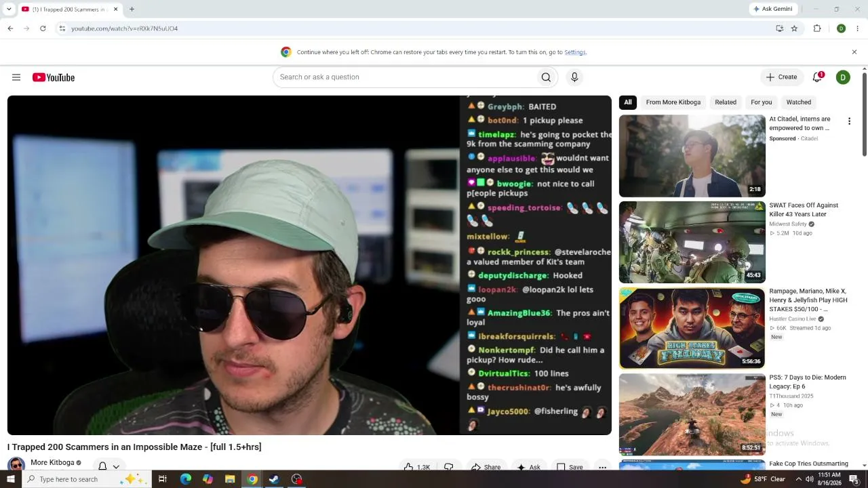Select the For you filter chip
868x488 pixels.
tap(762, 102)
